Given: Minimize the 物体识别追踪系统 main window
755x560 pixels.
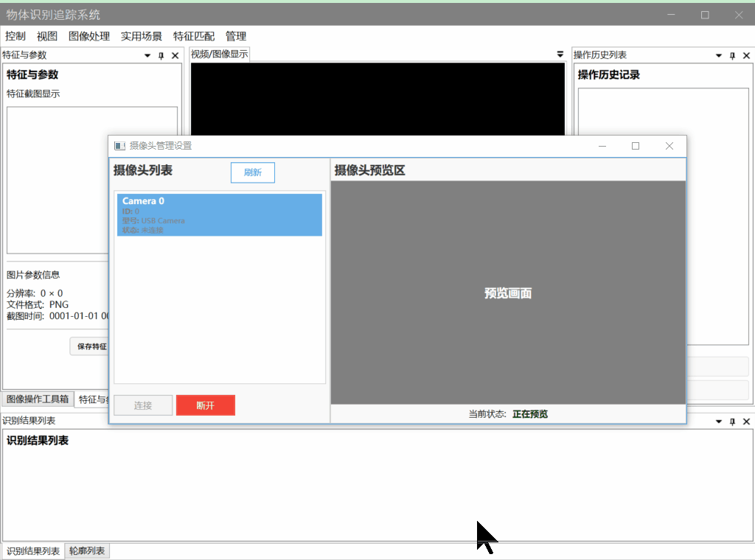Looking at the screenshot, I should pyautogui.click(x=671, y=15).
